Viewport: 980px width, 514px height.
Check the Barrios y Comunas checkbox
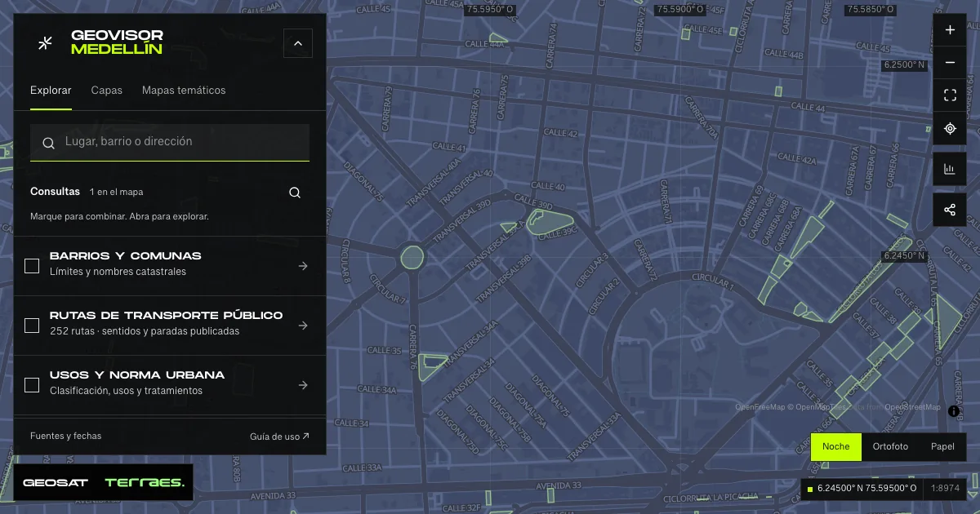pyautogui.click(x=32, y=266)
